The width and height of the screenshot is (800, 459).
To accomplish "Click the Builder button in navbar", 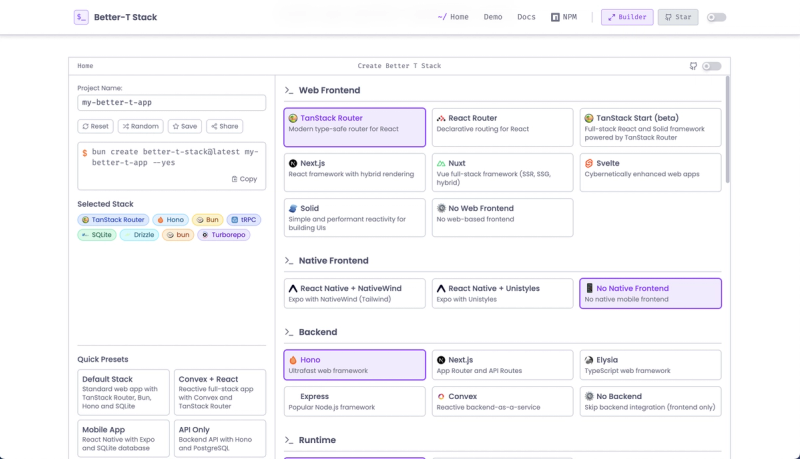I will 627,17.
